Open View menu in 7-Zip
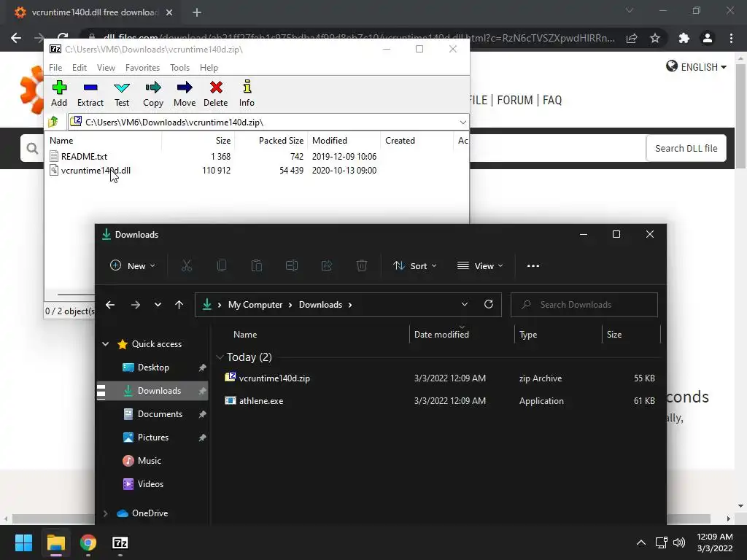Screen dimensions: 747x560 106,68
